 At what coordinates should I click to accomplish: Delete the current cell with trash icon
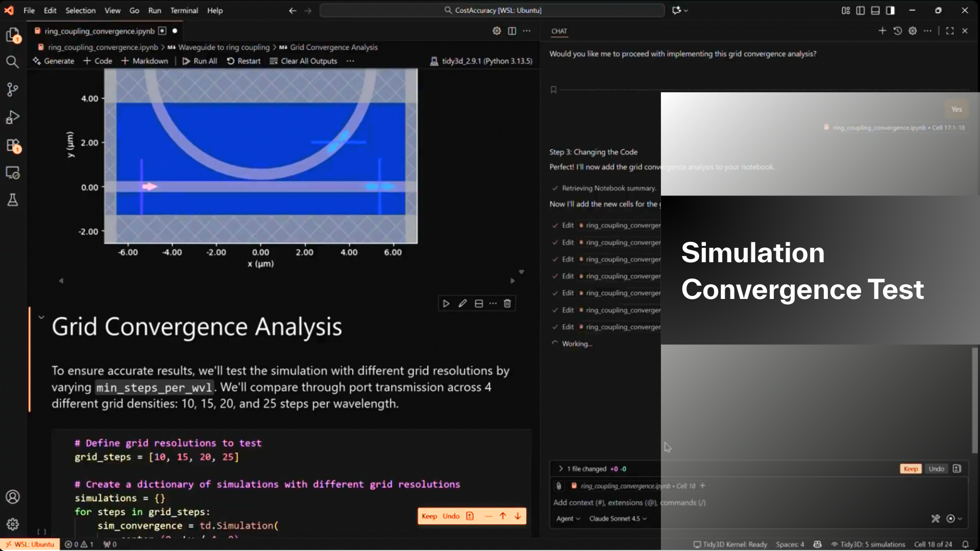coord(507,304)
